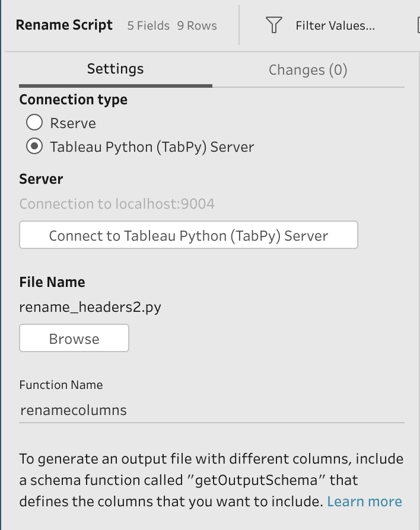The image size is (420, 530).
Task: Select the Rserve connection type
Action: [35, 123]
